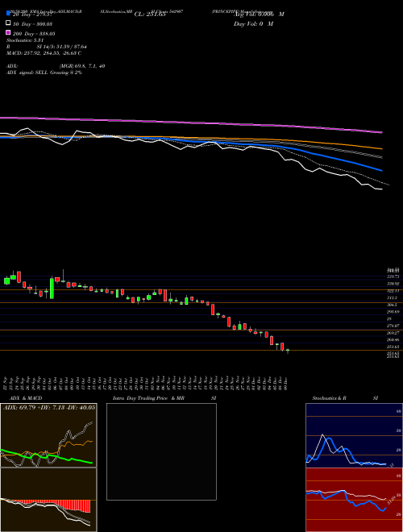
Task: Click the 339.73 price axis label
Action: pos(393,276)
